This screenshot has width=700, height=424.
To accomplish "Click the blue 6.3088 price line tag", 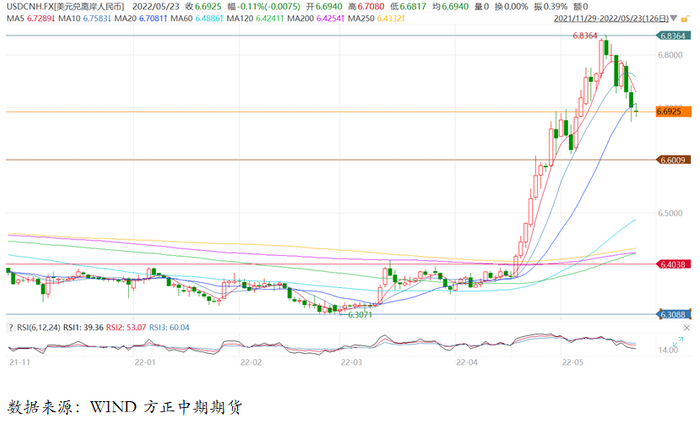I will pyautogui.click(x=673, y=315).
